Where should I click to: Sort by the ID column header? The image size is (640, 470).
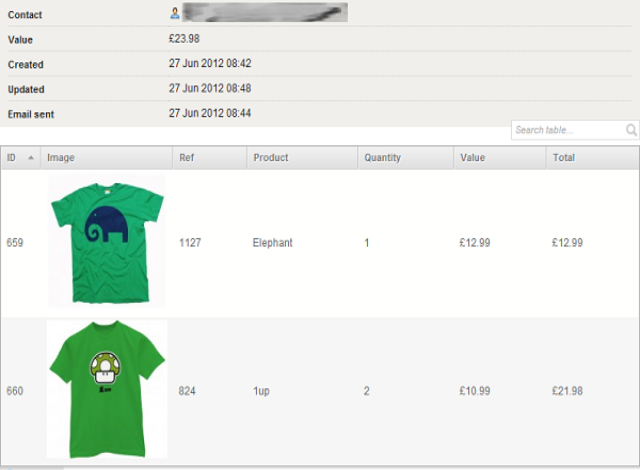pos(12,158)
